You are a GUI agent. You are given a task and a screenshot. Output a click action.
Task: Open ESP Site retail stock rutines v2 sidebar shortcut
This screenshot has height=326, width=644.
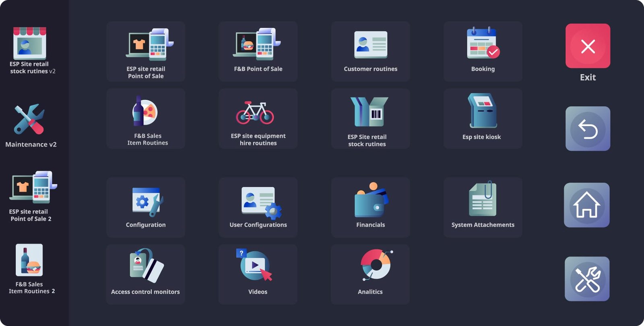pyautogui.click(x=32, y=50)
